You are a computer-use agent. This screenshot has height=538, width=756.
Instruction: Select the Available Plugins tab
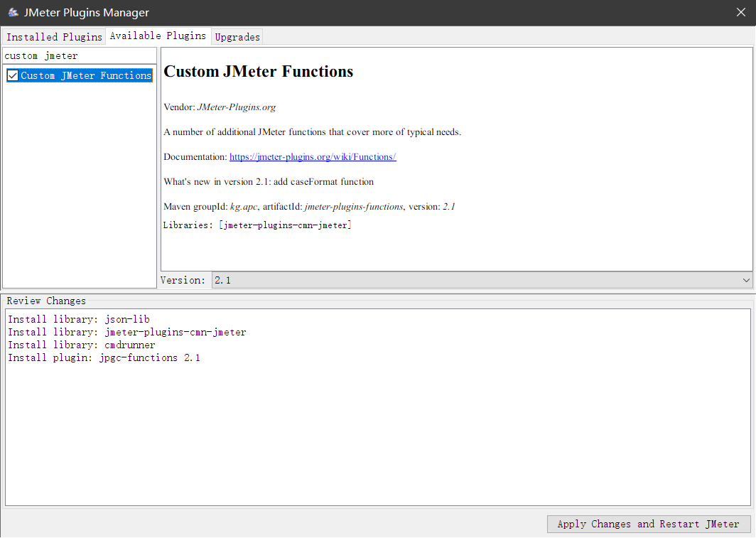pyautogui.click(x=158, y=36)
